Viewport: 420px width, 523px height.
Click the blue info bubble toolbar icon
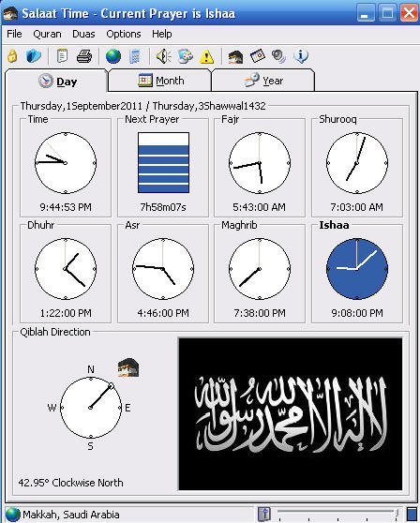[301, 56]
